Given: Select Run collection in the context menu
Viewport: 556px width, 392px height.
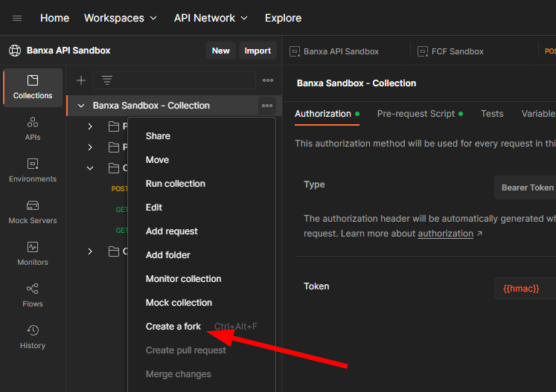Looking at the screenshot, I should pyautogui.click(x=176, y=184).
